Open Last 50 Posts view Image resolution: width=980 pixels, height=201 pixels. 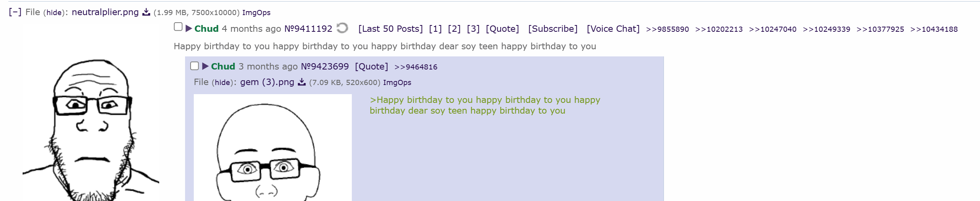[390, 29]
